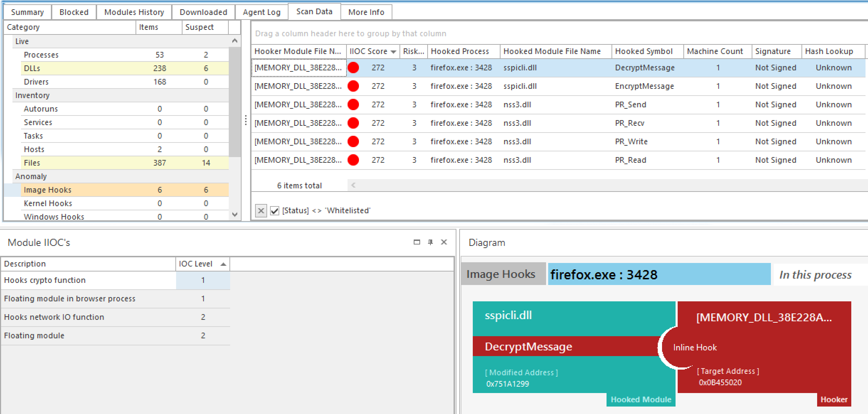
Task: Click the splitter grip dots between panes
Action: coord(246,120)
